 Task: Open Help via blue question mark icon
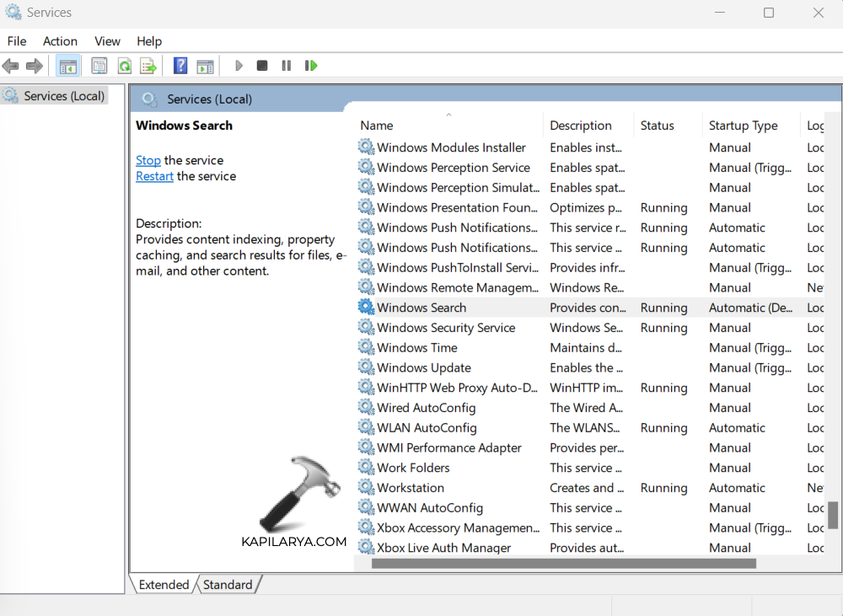click(x=180, y=66)
